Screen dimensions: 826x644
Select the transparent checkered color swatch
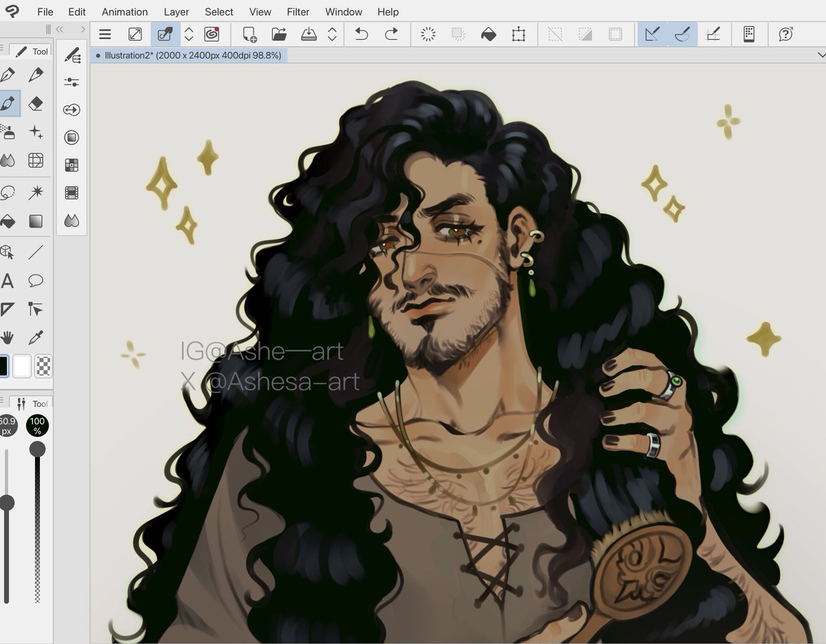(x=43, y=366)
